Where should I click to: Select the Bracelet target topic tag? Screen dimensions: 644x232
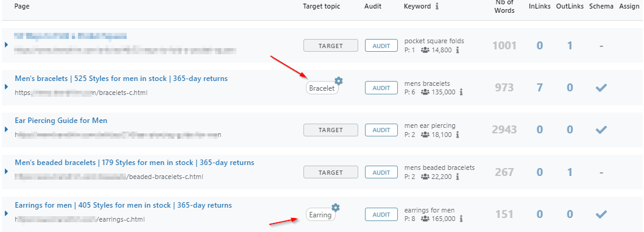(x=322, y=88)
